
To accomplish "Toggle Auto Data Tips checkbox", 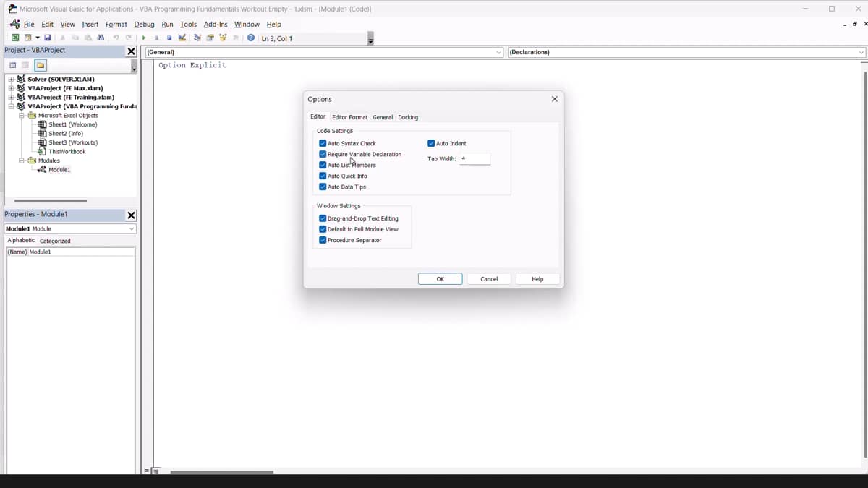I will pyautogui.click(x=323, y=187).
